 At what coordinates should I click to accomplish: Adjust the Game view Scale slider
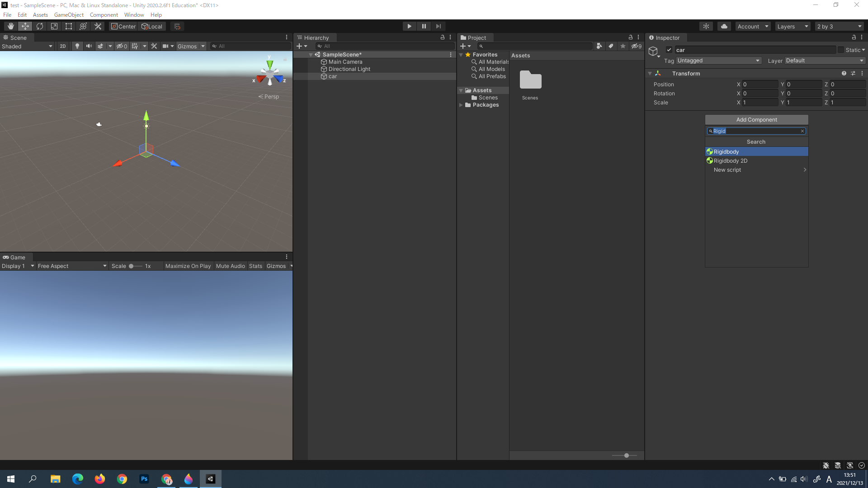point(132,266)
